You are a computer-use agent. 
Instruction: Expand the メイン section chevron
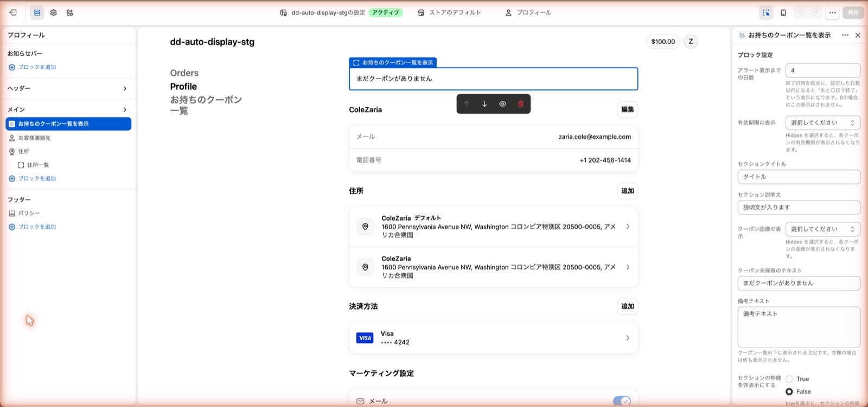(125, 109)
